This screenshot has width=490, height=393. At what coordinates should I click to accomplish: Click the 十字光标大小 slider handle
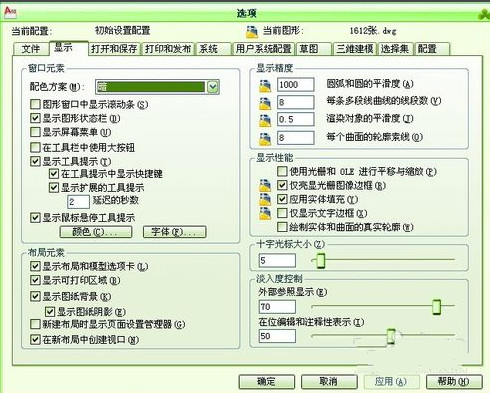[x=321, y=261]
